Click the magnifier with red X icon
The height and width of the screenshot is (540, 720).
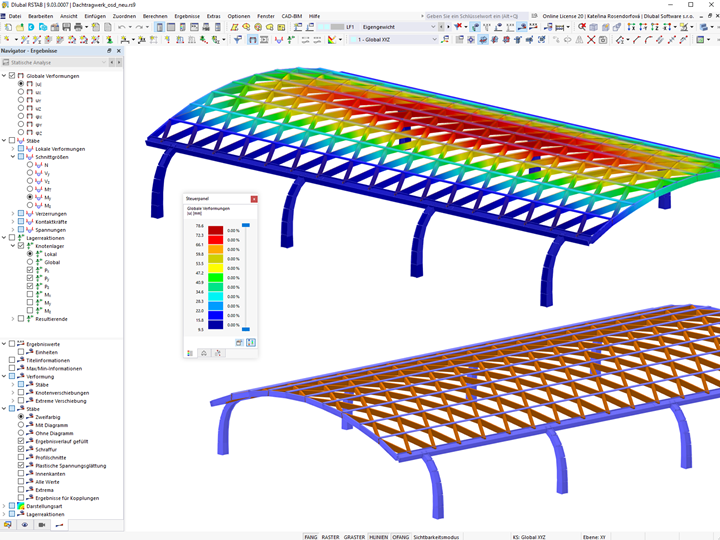pos(582,27)
